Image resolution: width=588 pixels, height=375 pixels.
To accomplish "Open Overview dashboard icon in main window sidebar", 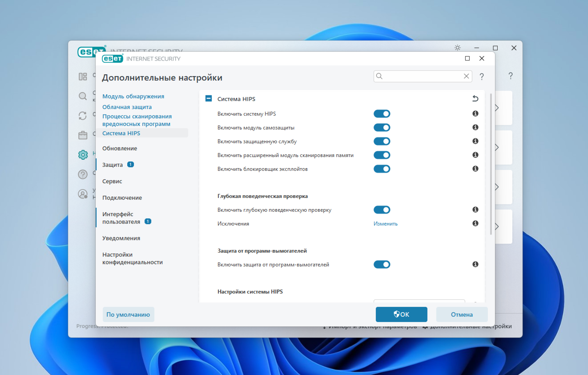I will pos(83,76).
